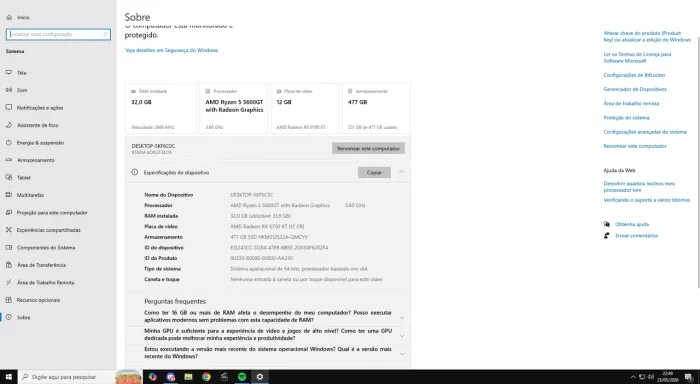Click the Processador AMD Ryzen 5 card

coord(233,109)
